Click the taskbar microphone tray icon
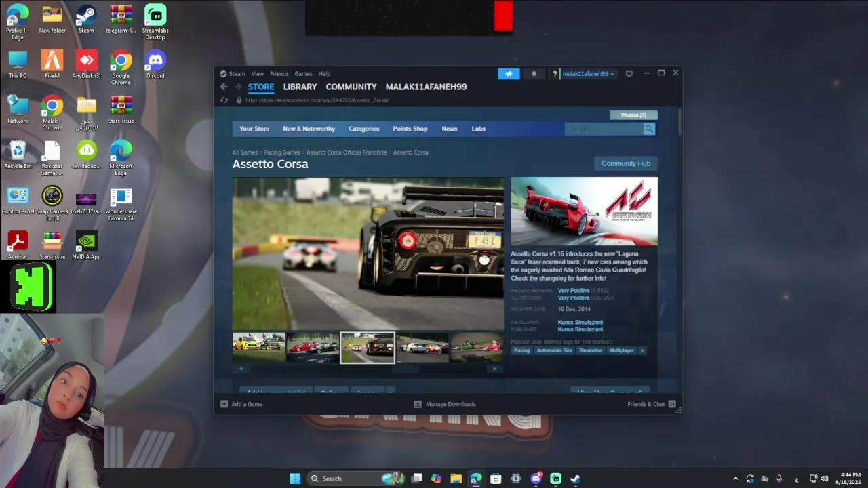The image size is (868, 488). coord(779,479)
